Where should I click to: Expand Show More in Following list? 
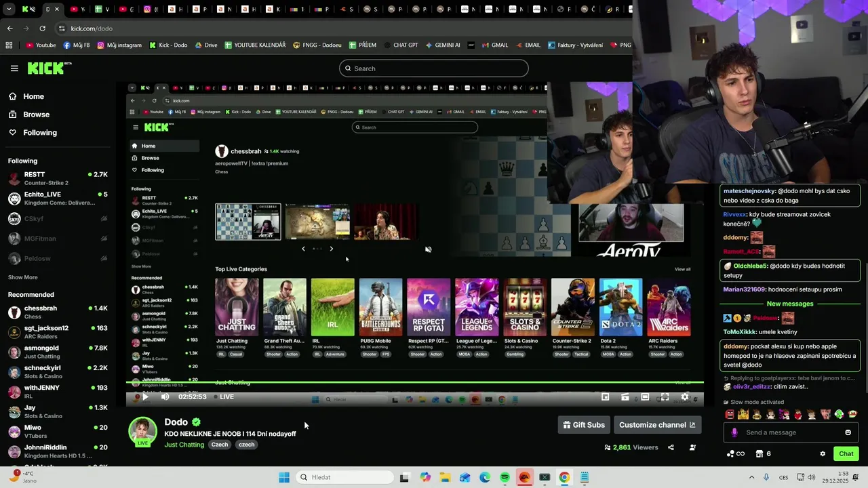tap(22, 277)
